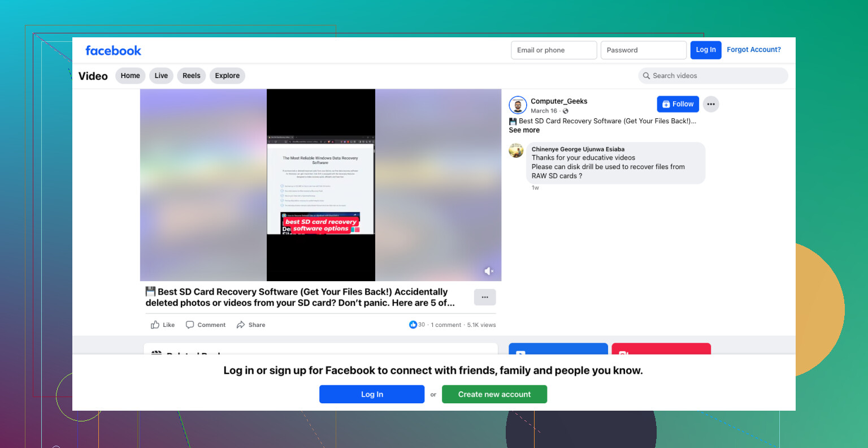This screenshot has height=448, width=868.
Task: Open the Forgot Account link
Action: click(754, 50)
